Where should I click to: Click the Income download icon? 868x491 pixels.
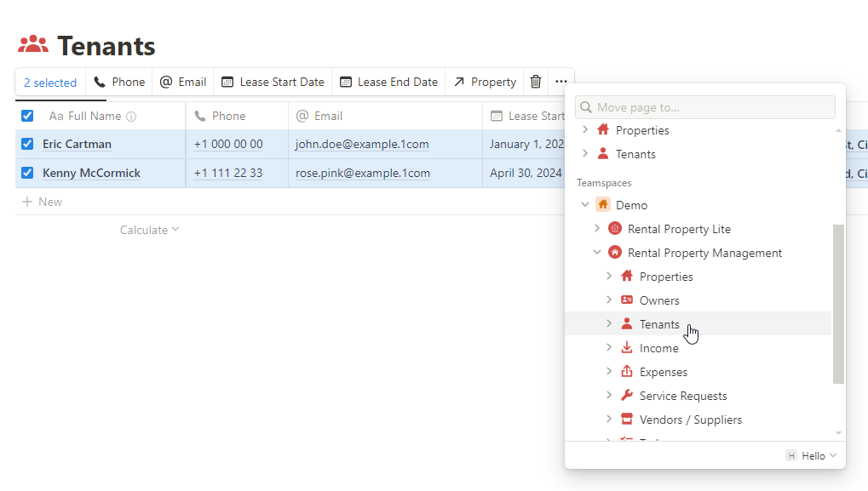(x=627, y=347)
